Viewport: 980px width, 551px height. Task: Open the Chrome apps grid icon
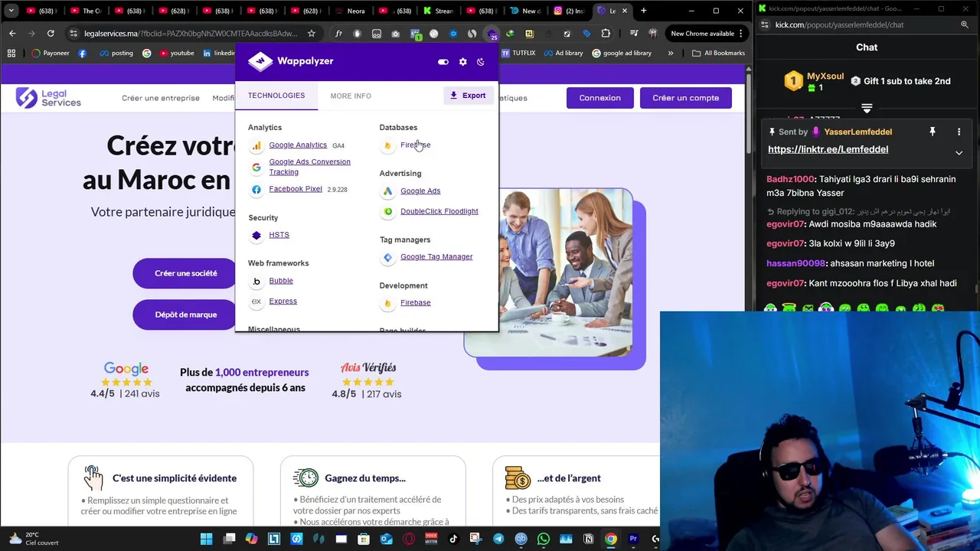tap(11, 54)
